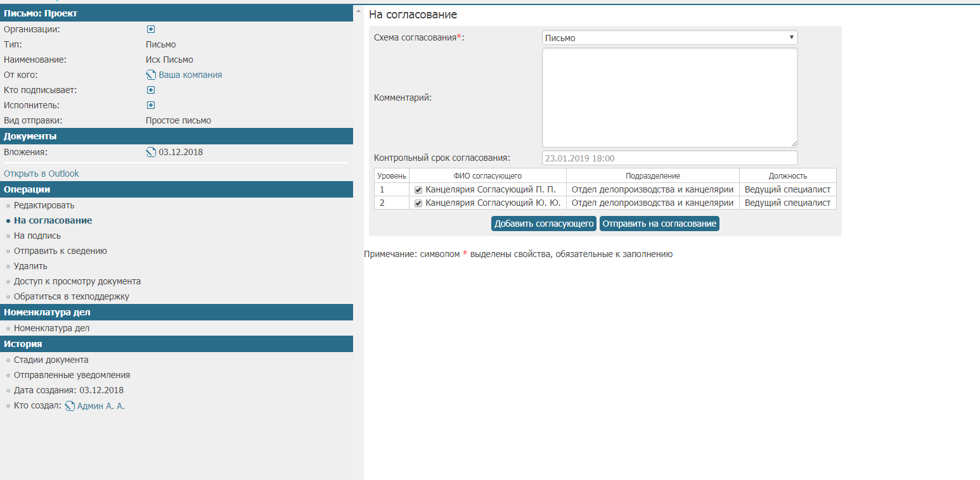Select the На подпись operation
The height and width of the screenshot is (480, 980).
pos(37,236)
